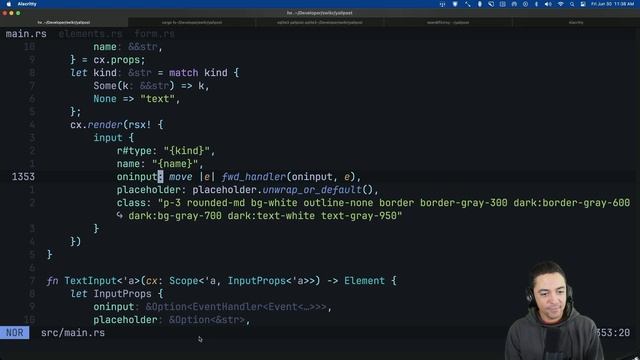The image size is (640, 360).
Task: Click the "{name}" string
Action: (175, 164)
